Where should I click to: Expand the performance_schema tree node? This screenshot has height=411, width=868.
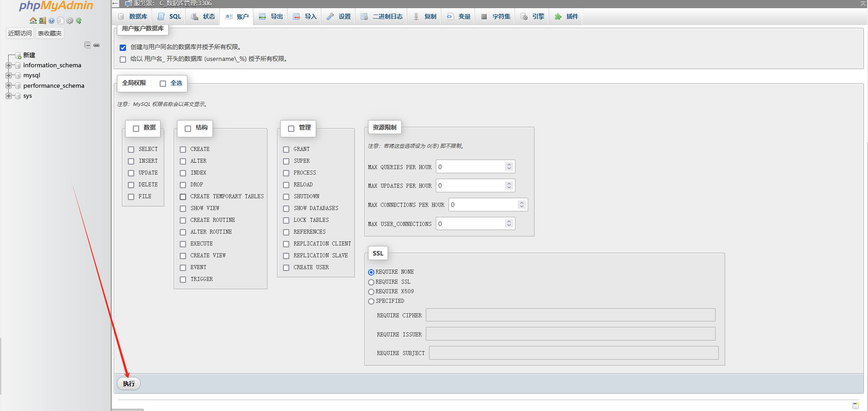coord(8,85)
